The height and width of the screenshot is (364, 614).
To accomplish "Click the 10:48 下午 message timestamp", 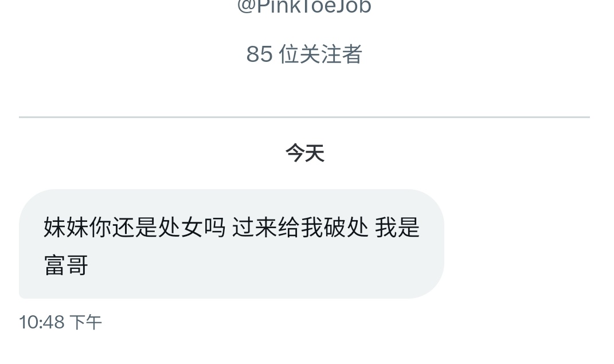I will (60, 323).
